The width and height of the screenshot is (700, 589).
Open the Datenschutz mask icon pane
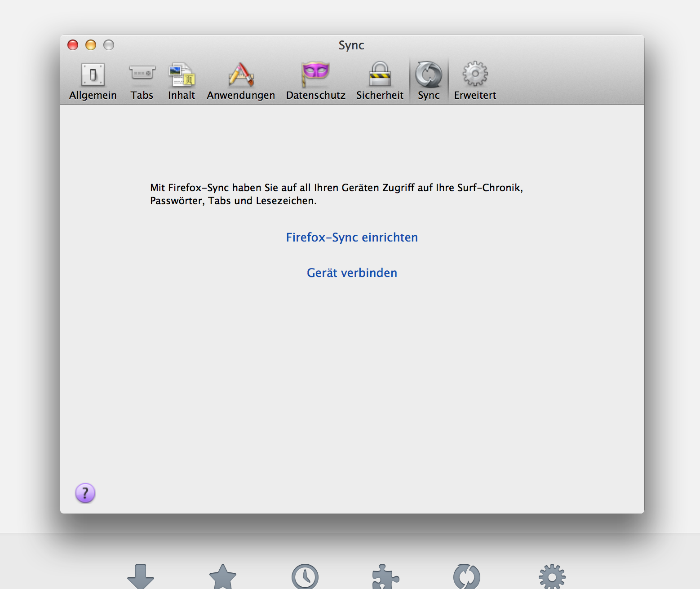(x=316, y=81)
